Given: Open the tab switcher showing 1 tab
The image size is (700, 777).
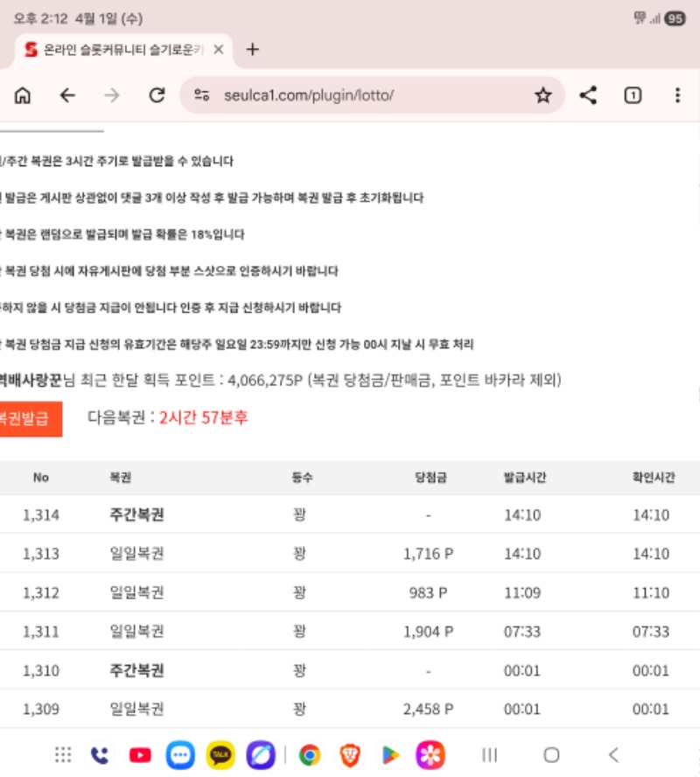Looking at the screenshot, I should tap(633, 96).
